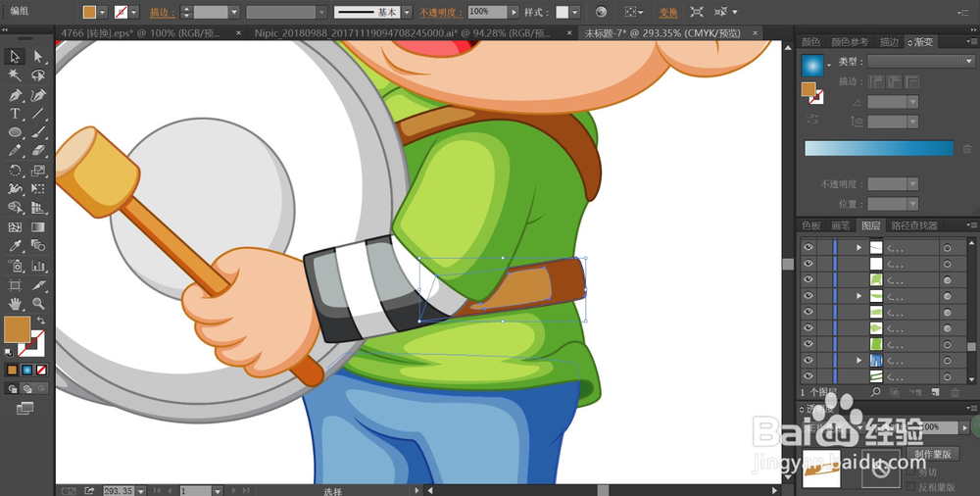Viewport: 980px width, 496px height.
Task: Select the Magic Wand tool
Action: (x=15, y=75)
